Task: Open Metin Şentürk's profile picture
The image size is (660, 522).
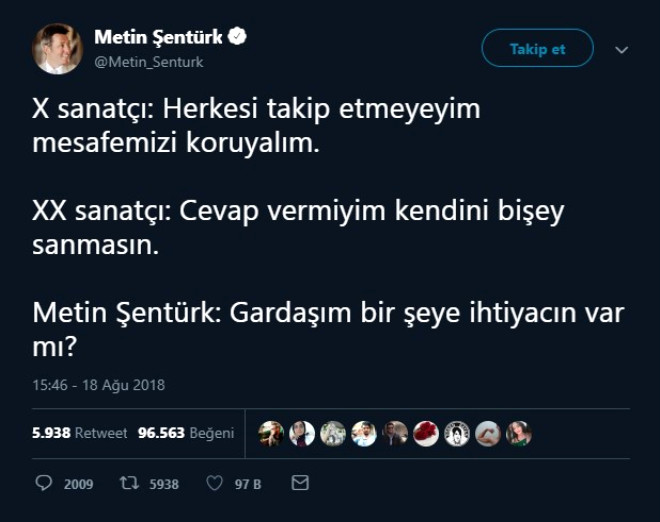Action: coord(57,48)
